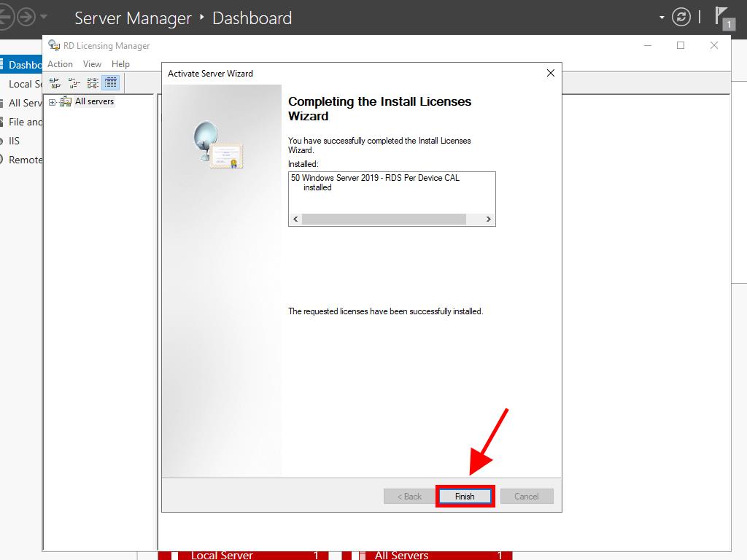
Task: Click the Server Manager back navigation arrow
Action: [5, 17]
